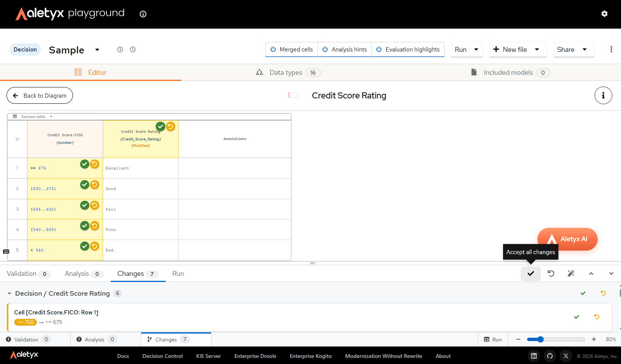Revert the Credit Score Rating column header change
The height and width of the screenshot is (364, 621).
click(170, 126)
